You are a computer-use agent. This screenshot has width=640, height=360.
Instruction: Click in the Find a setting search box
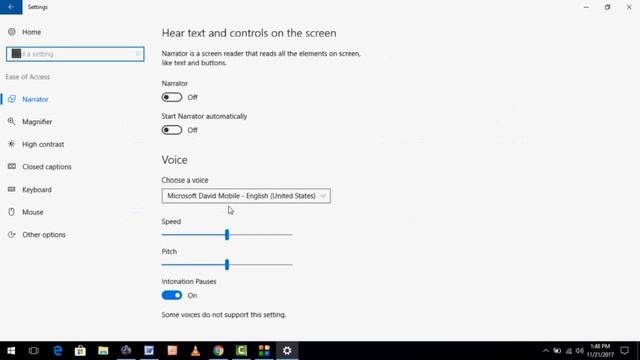point(75,54)
